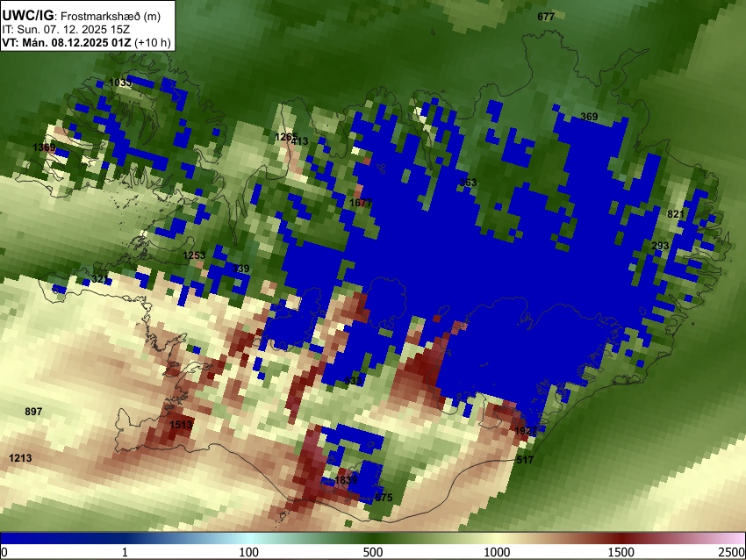This screenshot has height=560, width=746.
Task: Click the map value '1213' over the ocean
Action: 20,458
